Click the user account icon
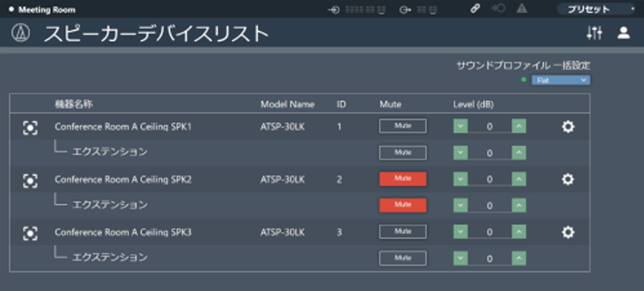The image size is (644, 291). pyautogui.click(x=623, y=33)
